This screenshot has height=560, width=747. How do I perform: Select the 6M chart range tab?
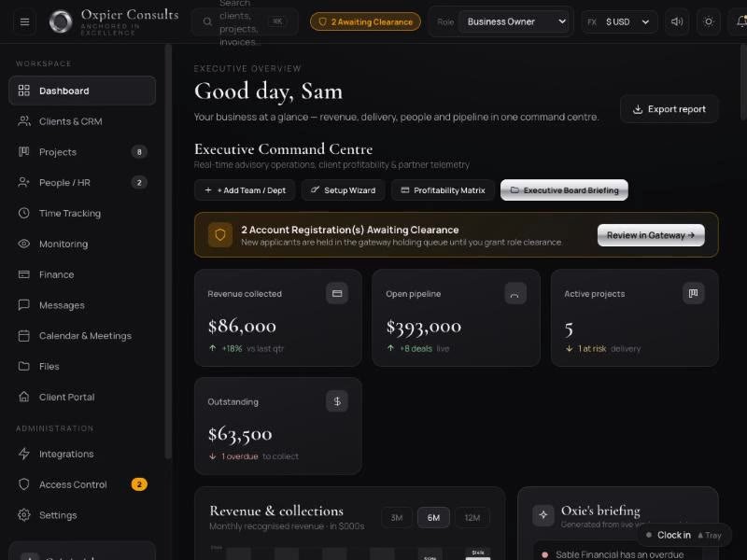(x=433, y=518)
